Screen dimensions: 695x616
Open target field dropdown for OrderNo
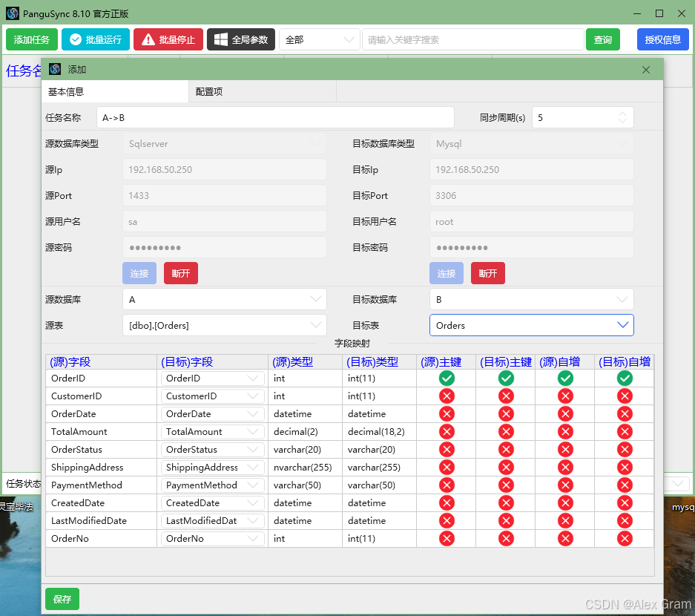[x=212, y=538]
